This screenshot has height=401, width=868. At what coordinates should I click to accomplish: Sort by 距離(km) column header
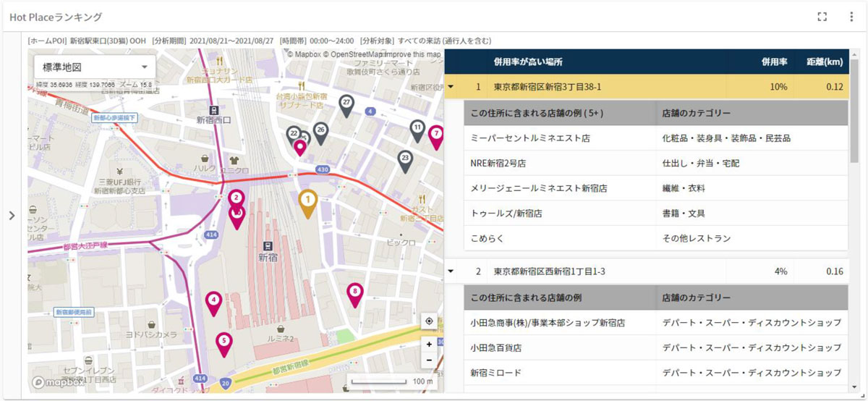point(825,62)
